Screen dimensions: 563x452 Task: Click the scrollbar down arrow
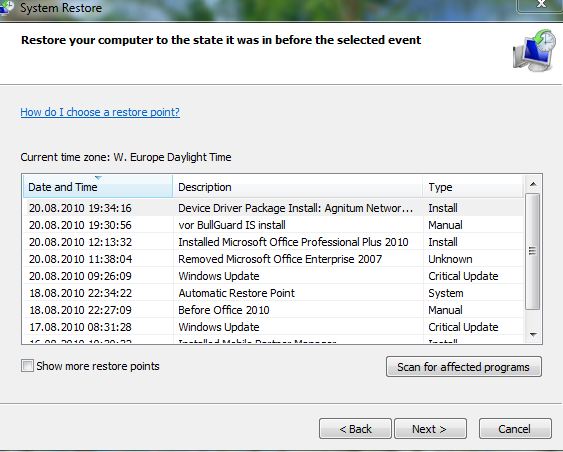pyautogui.click(x=533, y=335)
